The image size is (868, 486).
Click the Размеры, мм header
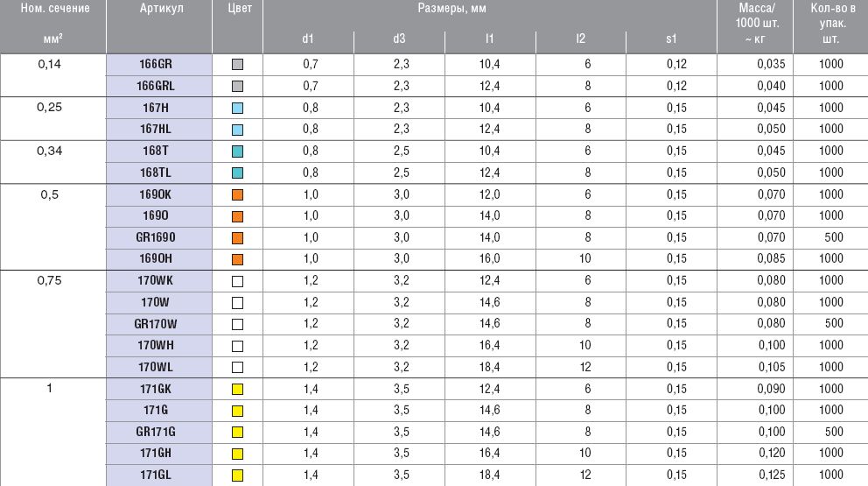click(489, 9)
